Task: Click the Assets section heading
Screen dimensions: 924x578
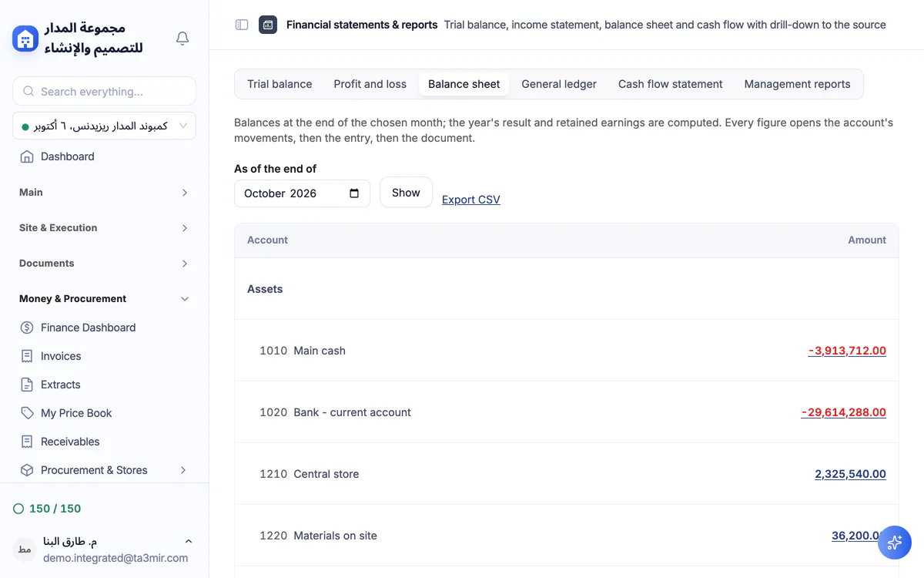Action: pos(265,289)
